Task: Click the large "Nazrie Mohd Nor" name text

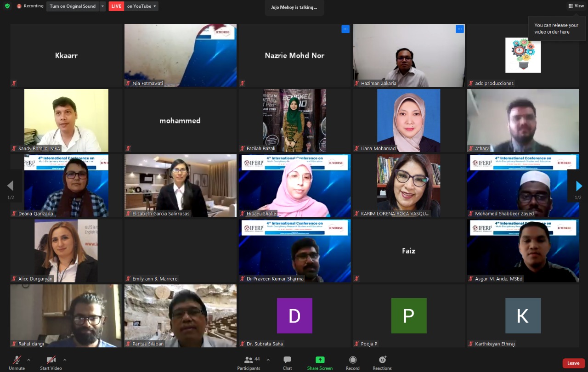Action: 294,56
